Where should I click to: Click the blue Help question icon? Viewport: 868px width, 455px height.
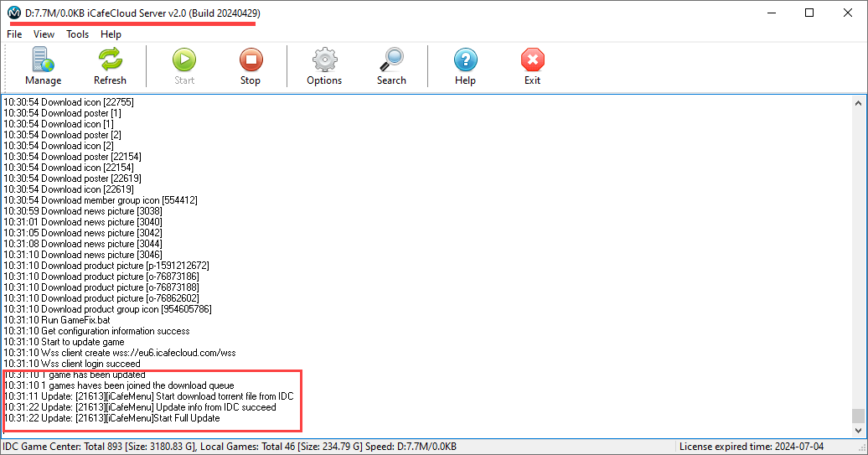tap(466, 59)
